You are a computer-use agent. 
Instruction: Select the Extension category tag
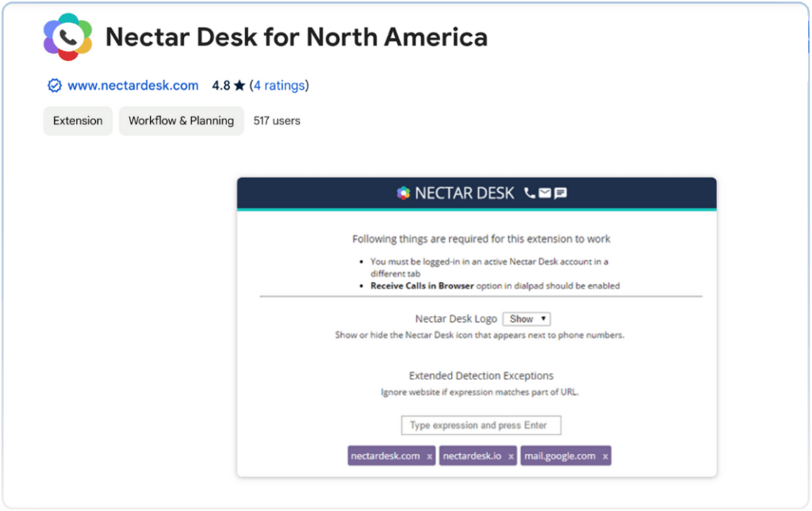pos(77,120)
